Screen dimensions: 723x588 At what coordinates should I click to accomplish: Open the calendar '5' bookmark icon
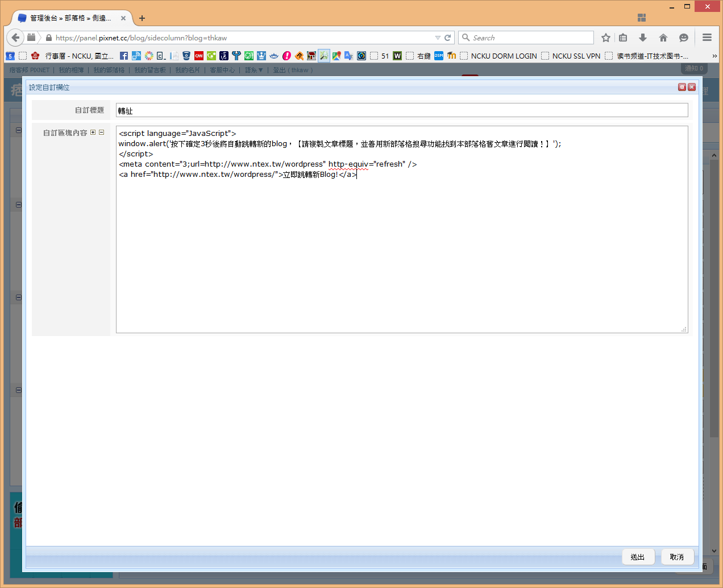(x=10, y=56)
